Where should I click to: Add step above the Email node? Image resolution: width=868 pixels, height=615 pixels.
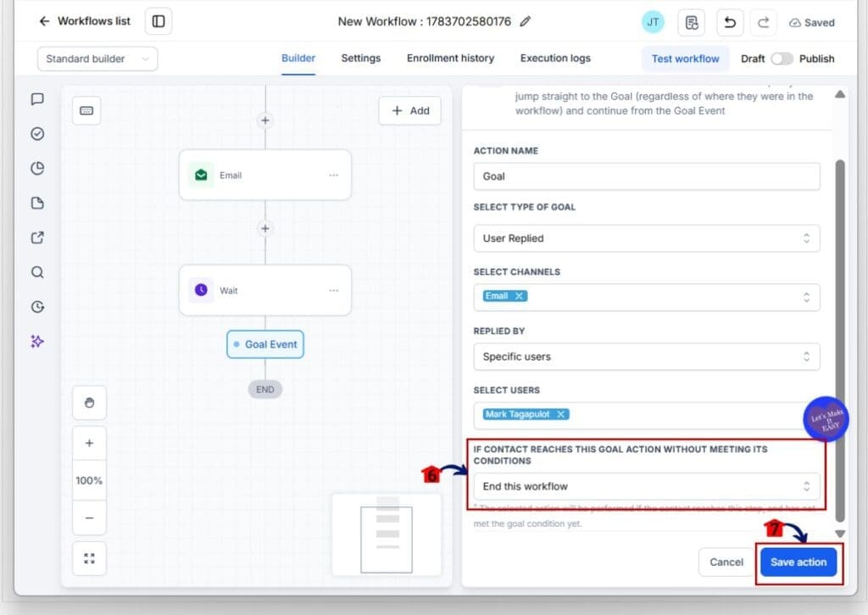click(265, 120)
